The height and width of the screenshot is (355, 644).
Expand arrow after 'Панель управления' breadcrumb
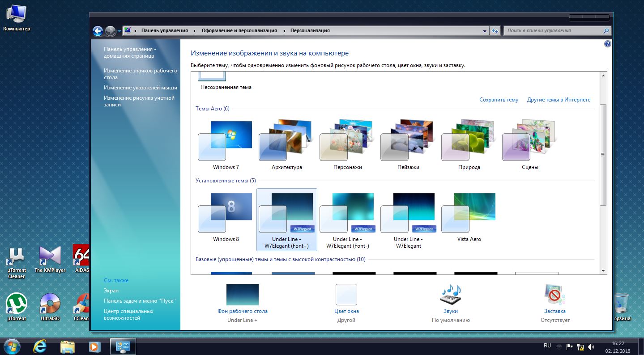tap(195, 31)
